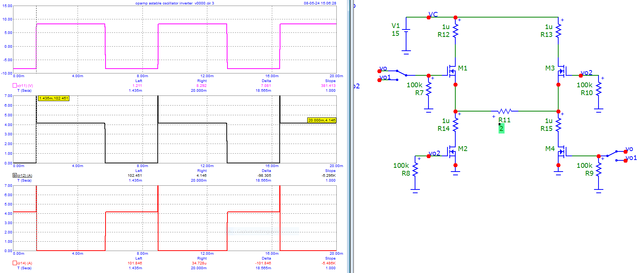Screen dimensions: 644x273
Task: Toggle the i(r12) waveform selector box marked B
Action: click(15, 175)
